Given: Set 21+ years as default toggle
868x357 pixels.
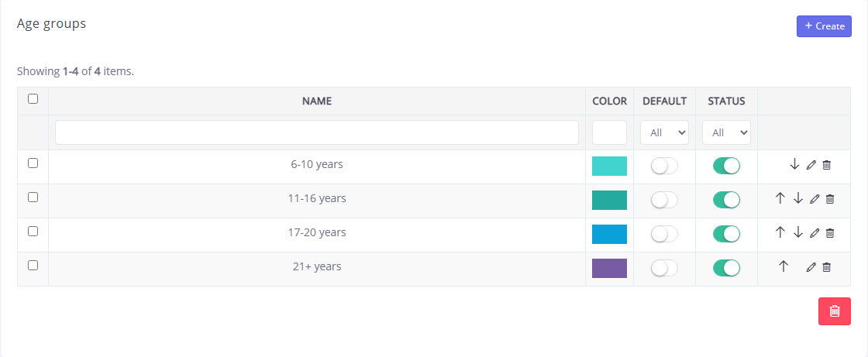Looking at the screenshot, I should click(664, 269).
